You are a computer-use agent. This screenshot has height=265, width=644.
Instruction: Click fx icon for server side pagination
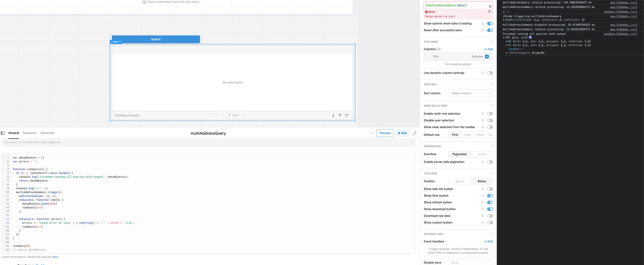click(483, 162)
